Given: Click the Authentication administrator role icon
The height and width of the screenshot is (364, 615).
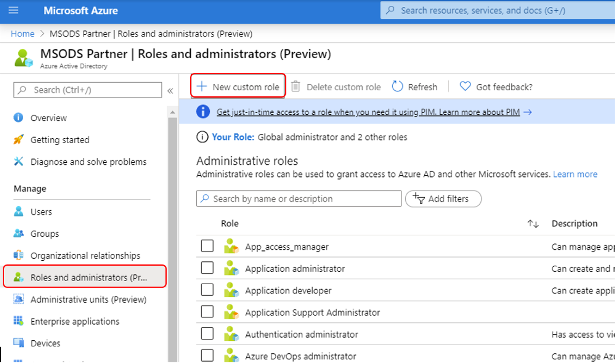Looking at the screenshot, I should [x=231, y=334].
